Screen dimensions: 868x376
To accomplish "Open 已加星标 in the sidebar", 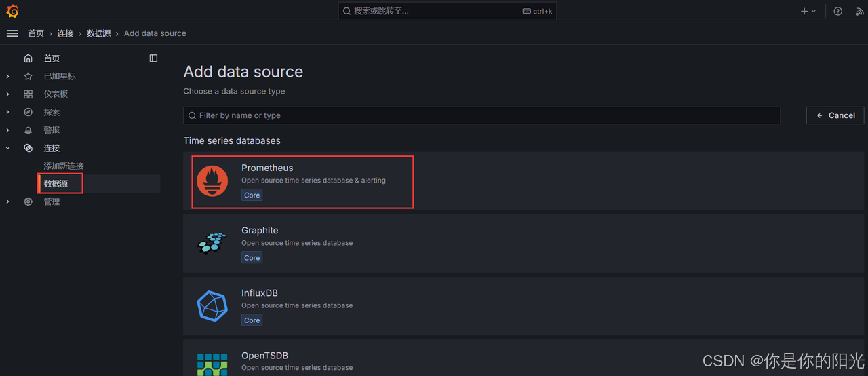I will click(60, 77).
